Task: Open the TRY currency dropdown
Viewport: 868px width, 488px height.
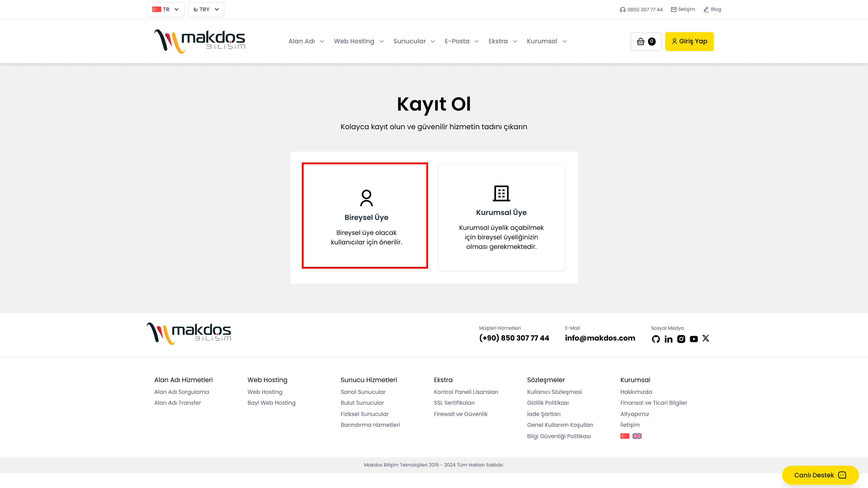Action: point(206,9)
